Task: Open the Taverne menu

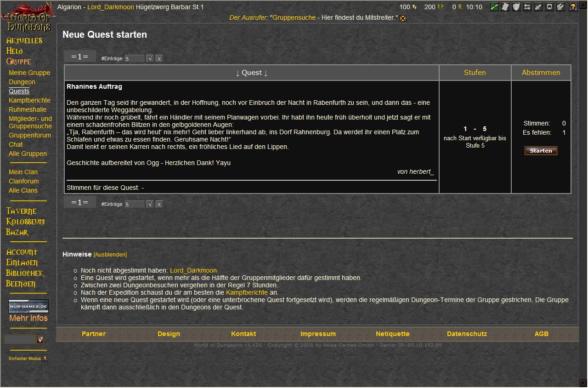Action: coord(21,211)
